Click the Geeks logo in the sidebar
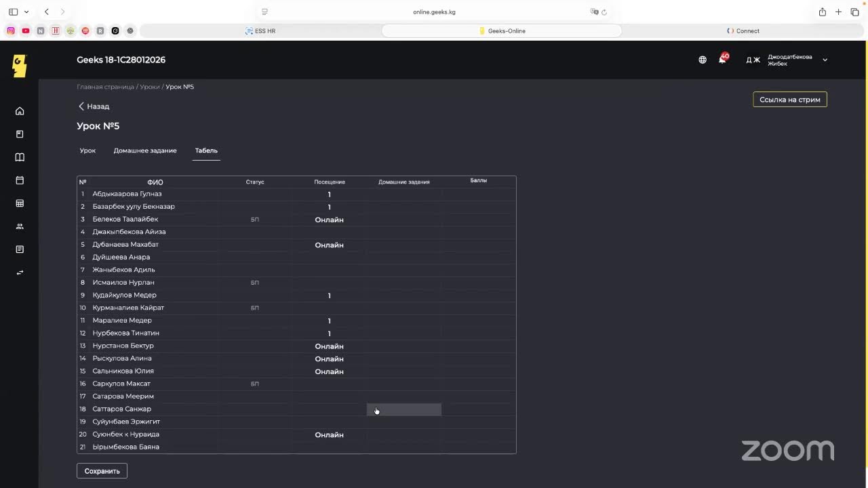868x488 pixels. (x=20, y=66)
